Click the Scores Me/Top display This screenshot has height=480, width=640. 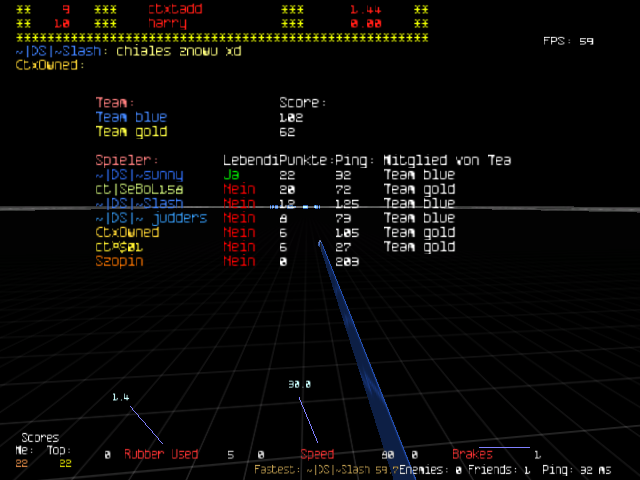click(x=45, y=451)
